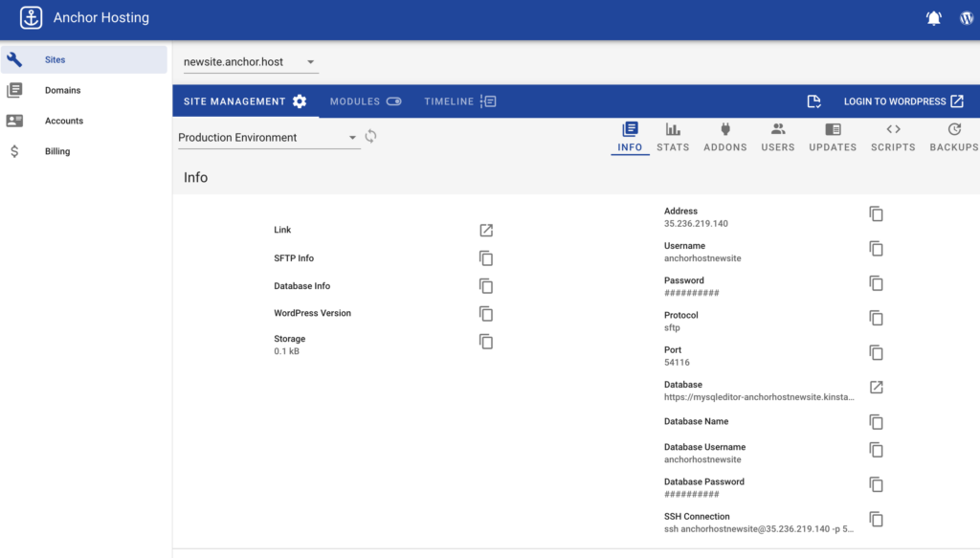Click the 'Info' section heading
Screen dimensions: 980x558
[195, 177]
